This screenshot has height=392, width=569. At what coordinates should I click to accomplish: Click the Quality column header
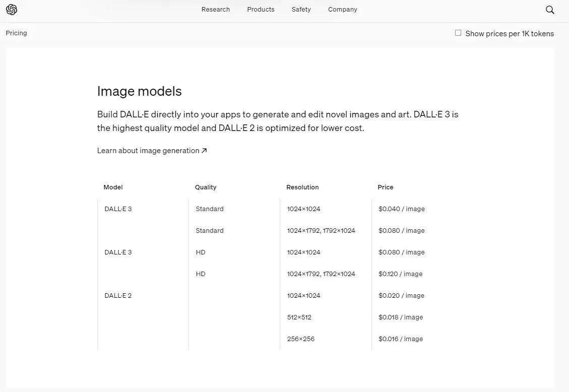206,187
